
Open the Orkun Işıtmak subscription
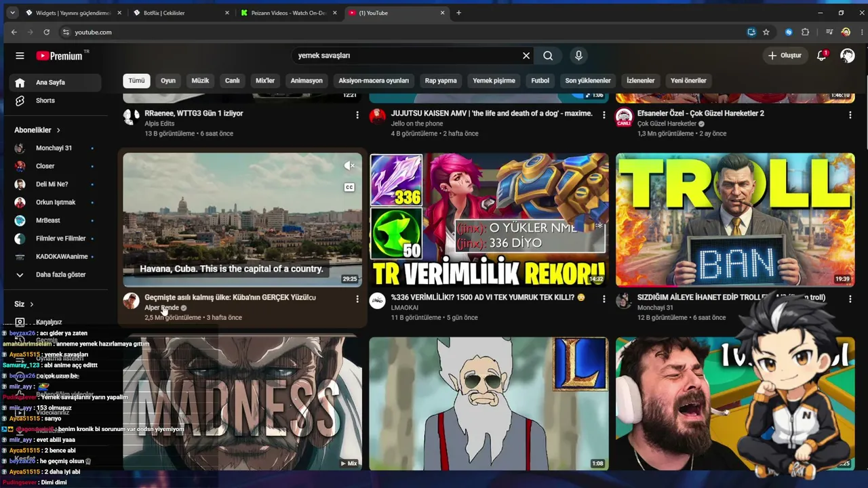click(56, 202)
